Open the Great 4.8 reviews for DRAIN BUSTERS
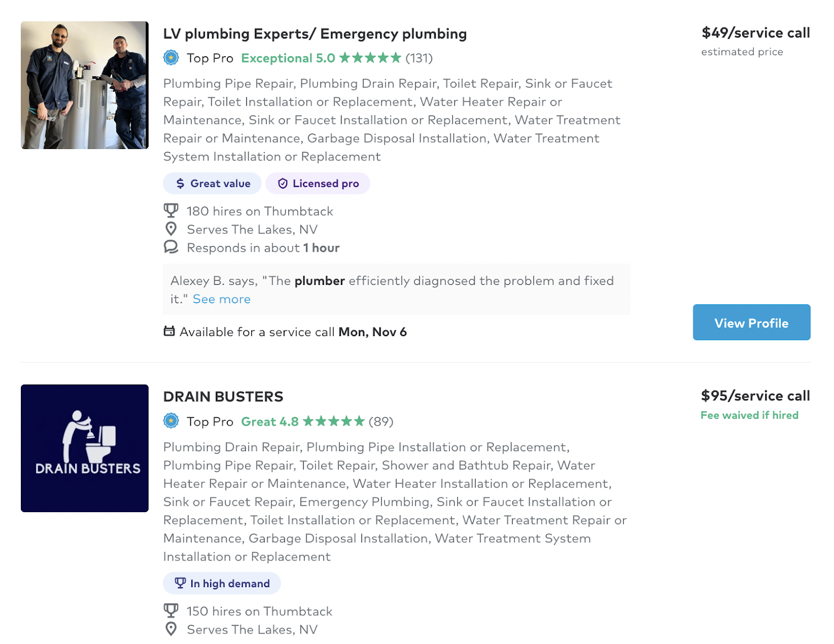 [x=271, y=421]
